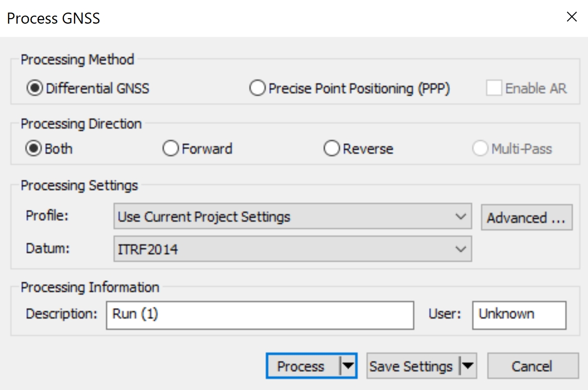Close the Process GNSS window
The image size is (588, 390).
point(572,17)
